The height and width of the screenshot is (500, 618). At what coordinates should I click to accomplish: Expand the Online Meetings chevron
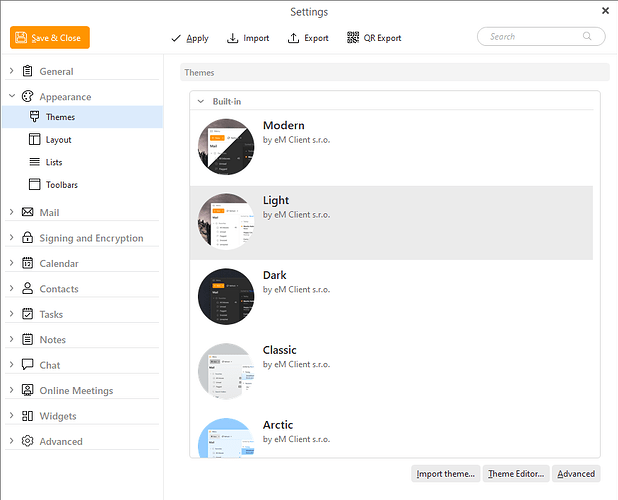[11, 390]
